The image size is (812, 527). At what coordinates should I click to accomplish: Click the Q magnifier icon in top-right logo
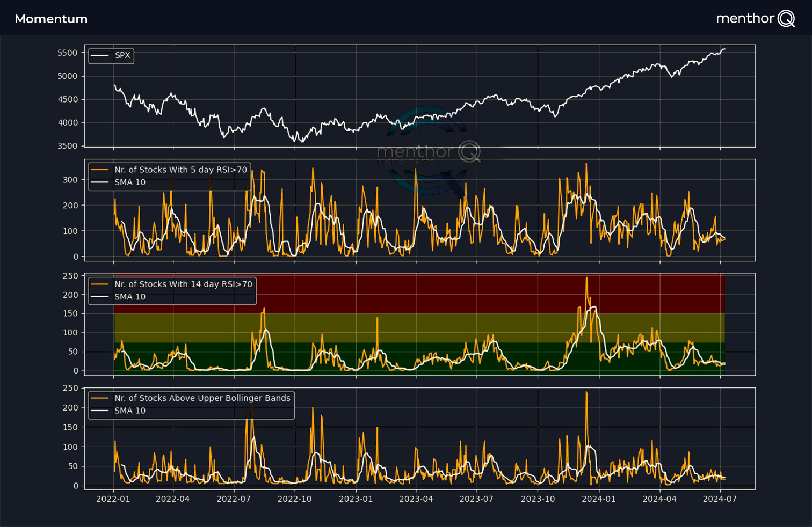pos(787,19)
